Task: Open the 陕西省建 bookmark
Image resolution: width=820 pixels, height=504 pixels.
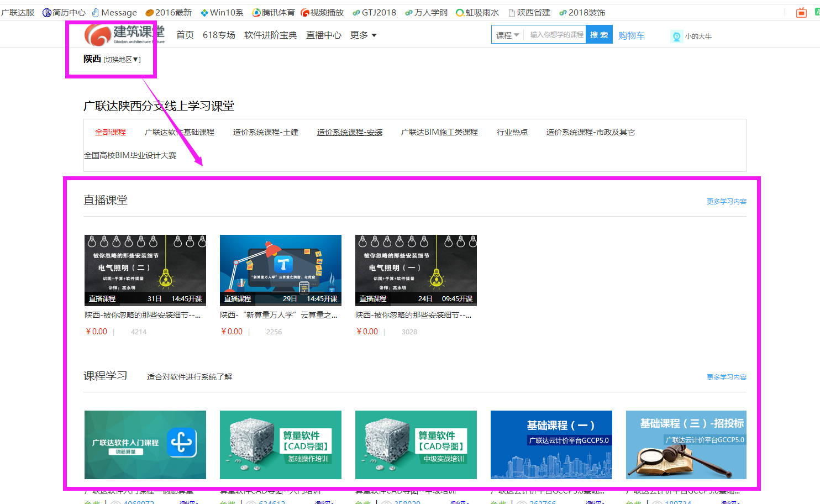Action: tap(529, 12)
